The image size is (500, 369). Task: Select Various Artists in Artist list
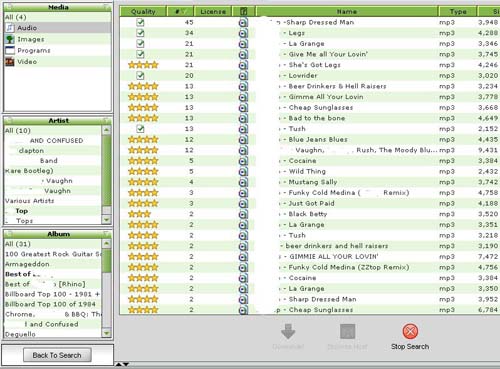[53, 201]
